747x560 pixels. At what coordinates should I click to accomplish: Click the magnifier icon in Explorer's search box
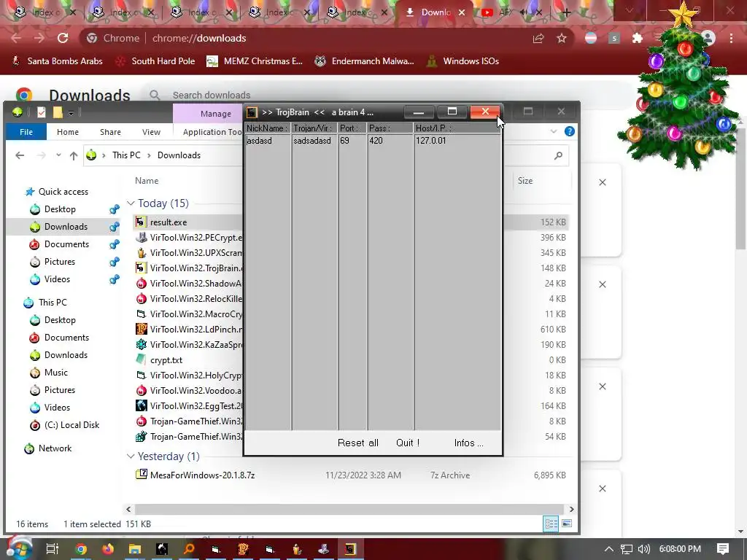point(558,155)
